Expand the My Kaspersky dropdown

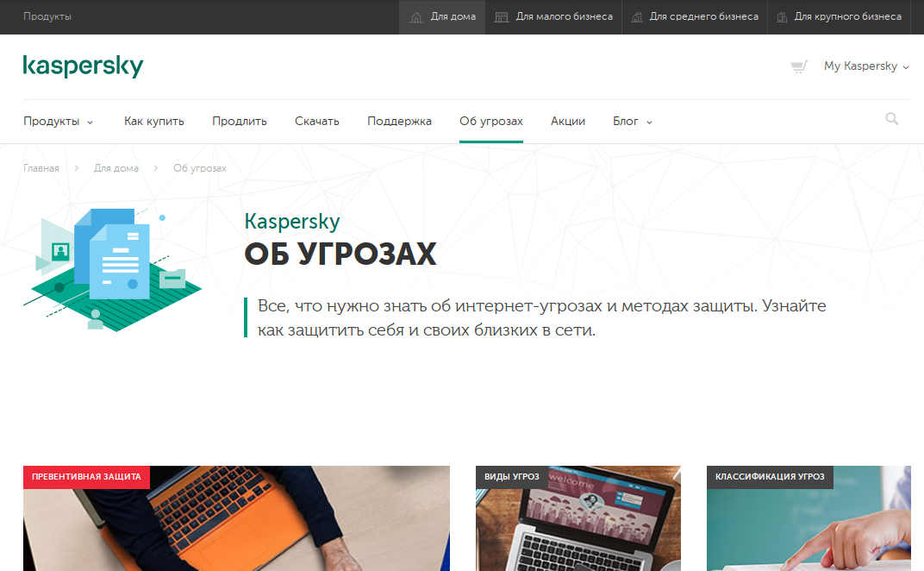pyautogui.click(x=866, y=66)
